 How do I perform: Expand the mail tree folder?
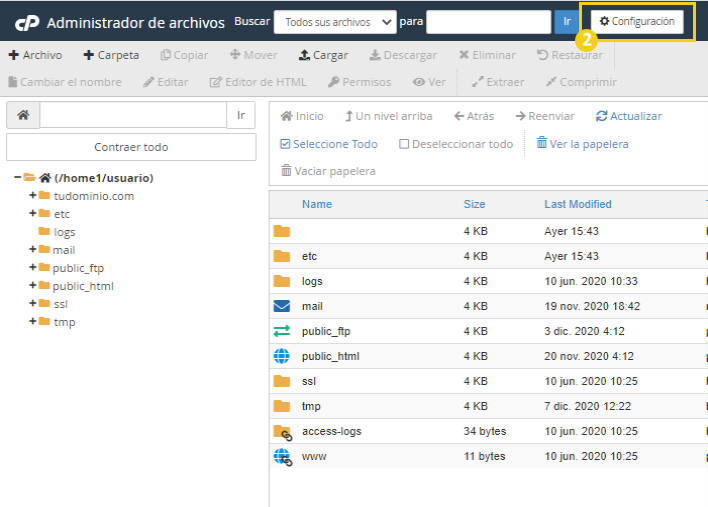(x=33, y=249)
